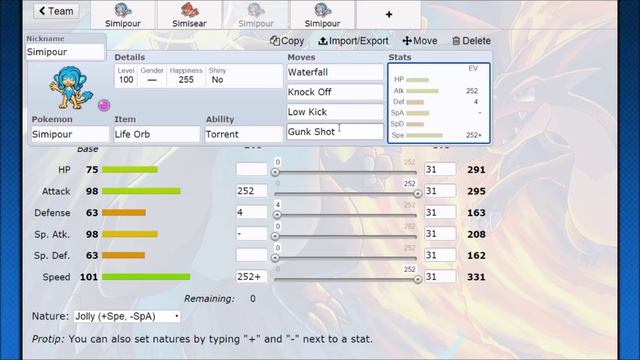This screenshot has height=360, width=640.
Task: Edit the Speed EV input 252+
Action: [251, 277]
